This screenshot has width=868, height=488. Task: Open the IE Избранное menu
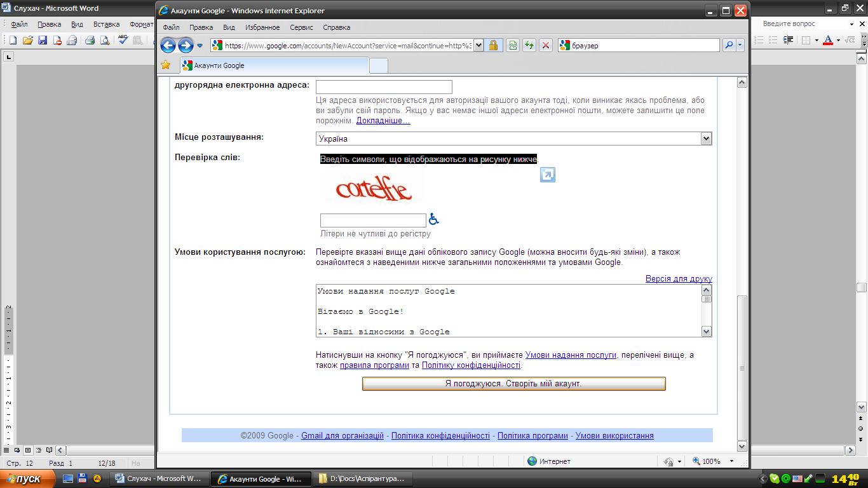tap(262, 27)
